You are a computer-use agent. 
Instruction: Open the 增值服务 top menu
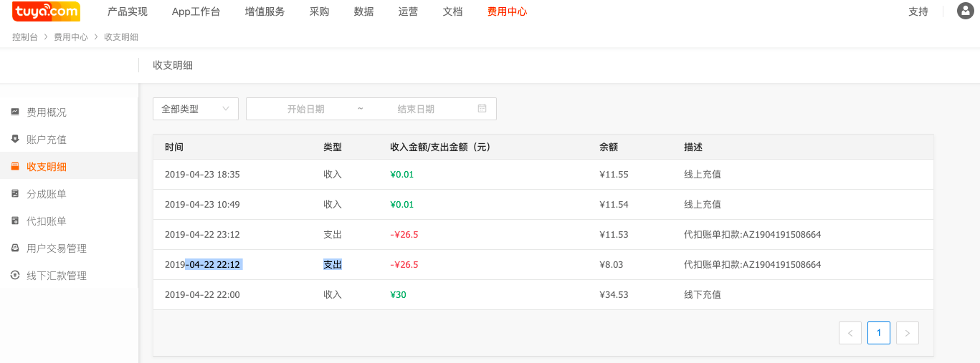coord(265,11)
